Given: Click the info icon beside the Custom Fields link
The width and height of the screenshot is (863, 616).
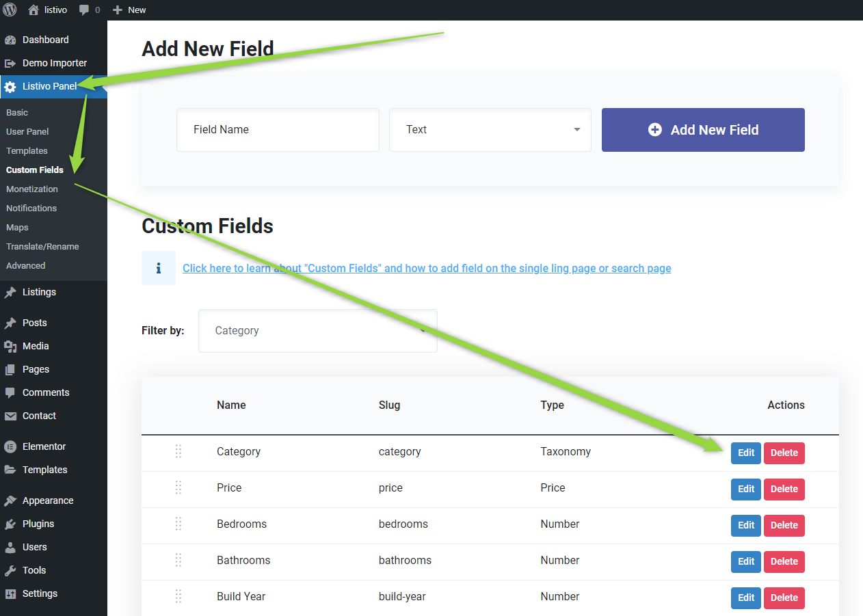Looking at the screenshot, I should pos(159,268).
